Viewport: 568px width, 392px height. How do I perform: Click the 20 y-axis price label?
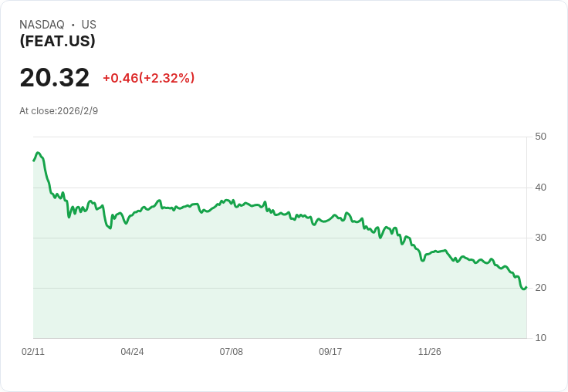540,288
